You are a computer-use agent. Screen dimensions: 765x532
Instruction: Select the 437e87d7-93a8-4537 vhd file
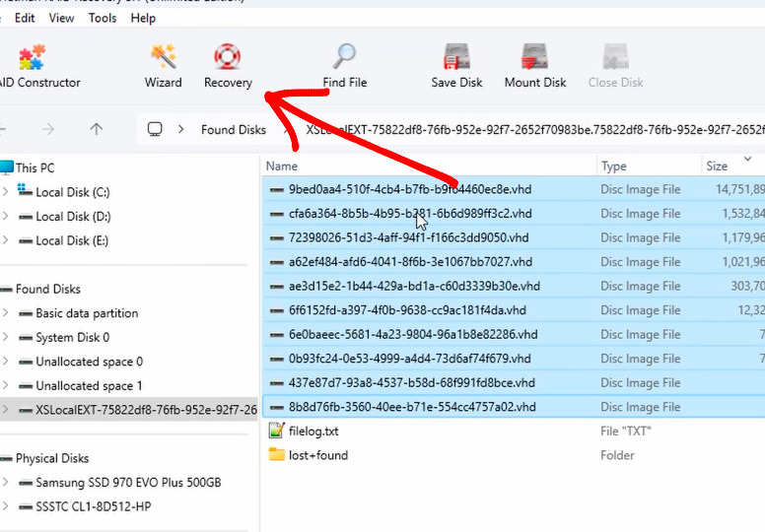click(412, 383)
